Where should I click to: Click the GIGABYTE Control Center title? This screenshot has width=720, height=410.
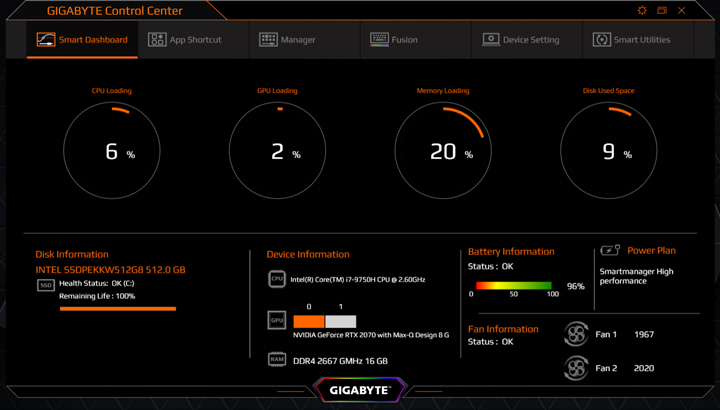(x=114, y=11)
